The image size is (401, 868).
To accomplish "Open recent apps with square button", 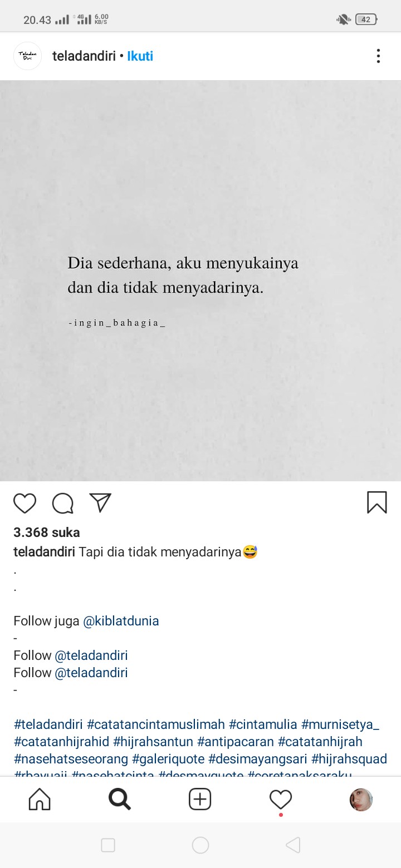I will (108, 845).
